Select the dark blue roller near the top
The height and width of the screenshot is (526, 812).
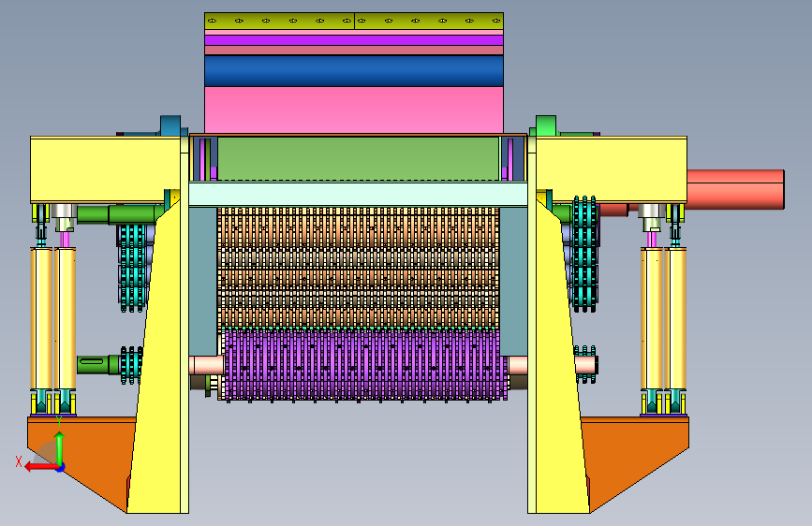click(x=354, y=71)
